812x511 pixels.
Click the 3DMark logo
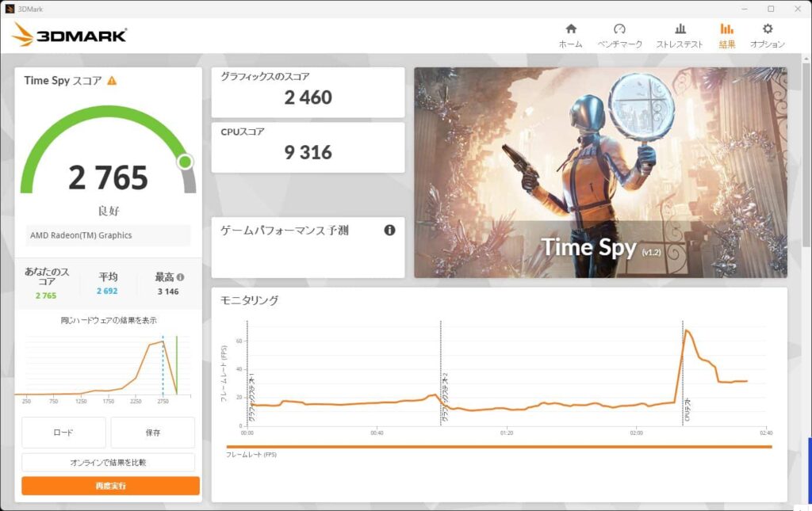(70, 35)
